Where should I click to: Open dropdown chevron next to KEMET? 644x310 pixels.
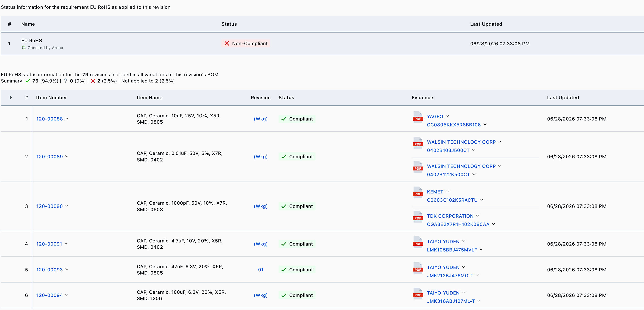tap(448, 191)
